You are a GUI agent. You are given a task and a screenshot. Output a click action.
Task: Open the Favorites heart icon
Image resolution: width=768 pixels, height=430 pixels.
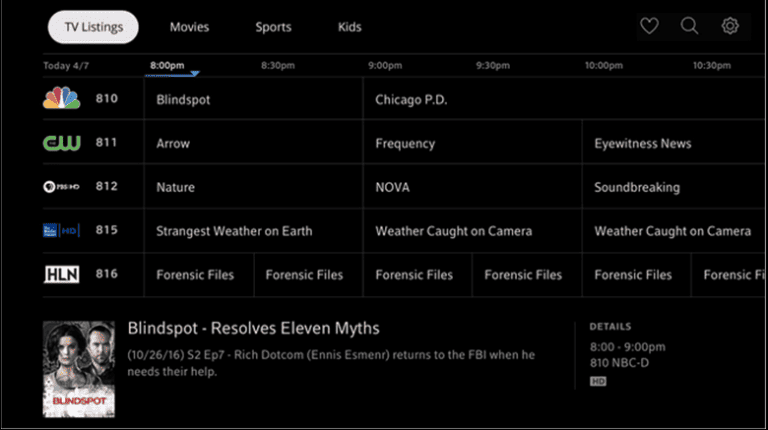pyautogui.click(x=649, y=26)
